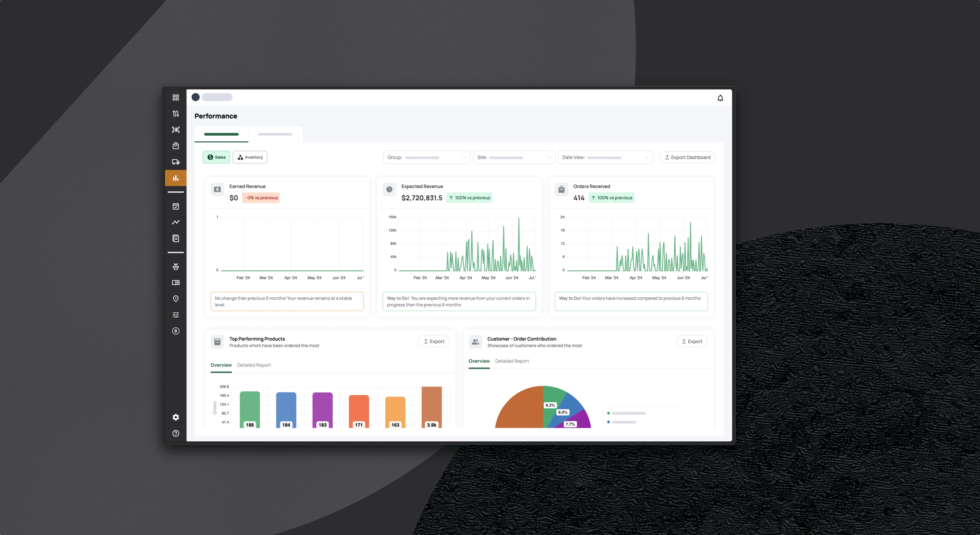Click the bar chart performance icon
Screen dimensions: 980x535
[x=175, y=178]
